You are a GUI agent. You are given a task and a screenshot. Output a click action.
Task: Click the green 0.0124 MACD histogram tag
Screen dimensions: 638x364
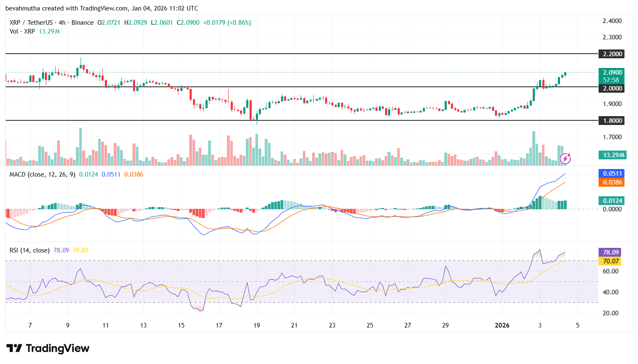tap(612, 201)
